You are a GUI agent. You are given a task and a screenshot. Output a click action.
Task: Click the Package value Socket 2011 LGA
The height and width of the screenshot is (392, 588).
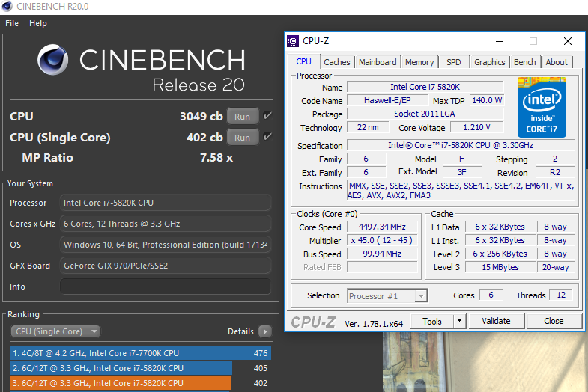point(425,114)
